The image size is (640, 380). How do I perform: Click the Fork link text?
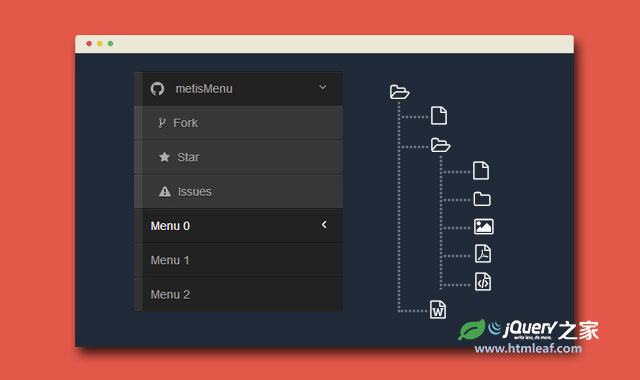[x=185, y=123]
